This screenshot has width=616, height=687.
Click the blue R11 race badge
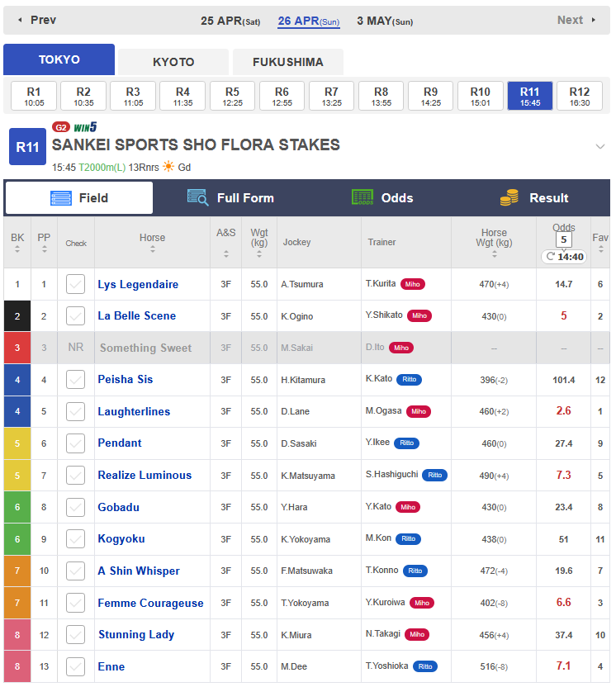[x=27, y=146]
